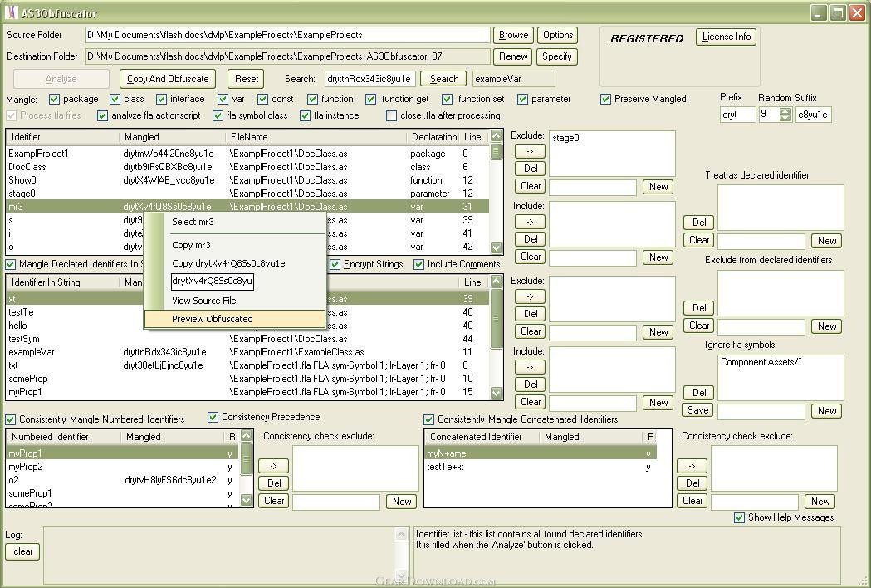This screenshot has height=588, width=871.
Task: Select myProp2 in Numbered Identifier list
Action: tap(123, 467)
